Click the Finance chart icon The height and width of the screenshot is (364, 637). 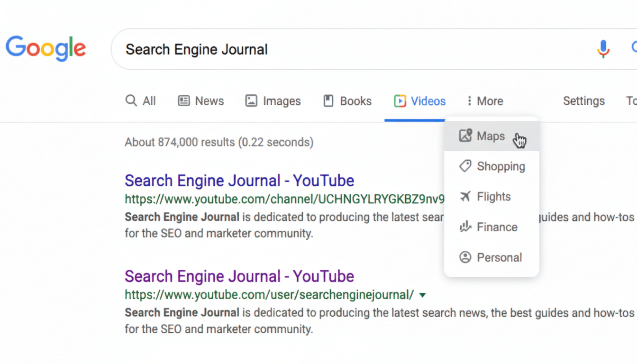[464, 227]
